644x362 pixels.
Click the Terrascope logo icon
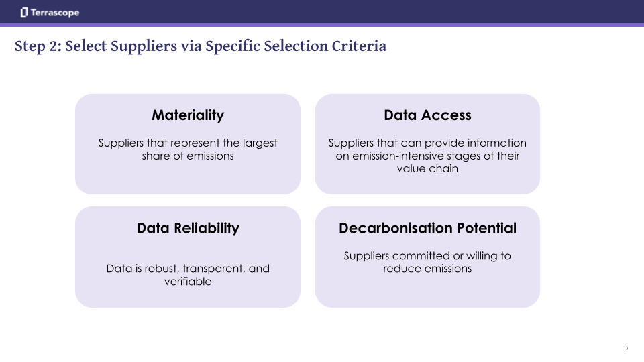point(24,12)
